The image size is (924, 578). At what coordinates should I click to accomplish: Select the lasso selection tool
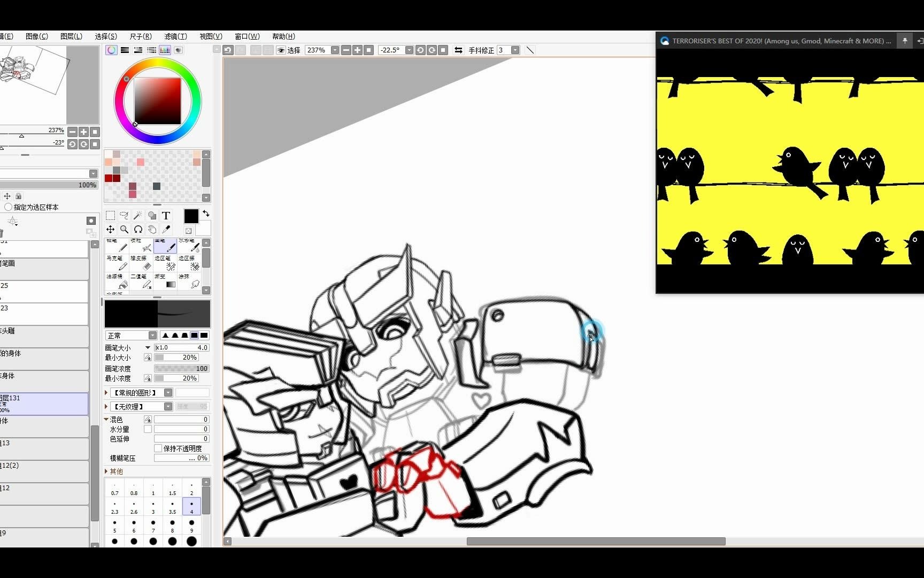click(x=124, y=216)
